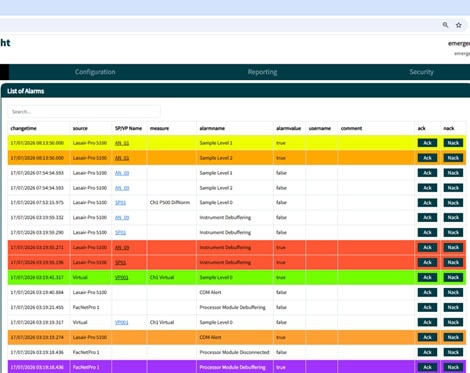
Task: Open the Reporting tab
Action: point(262,72)
